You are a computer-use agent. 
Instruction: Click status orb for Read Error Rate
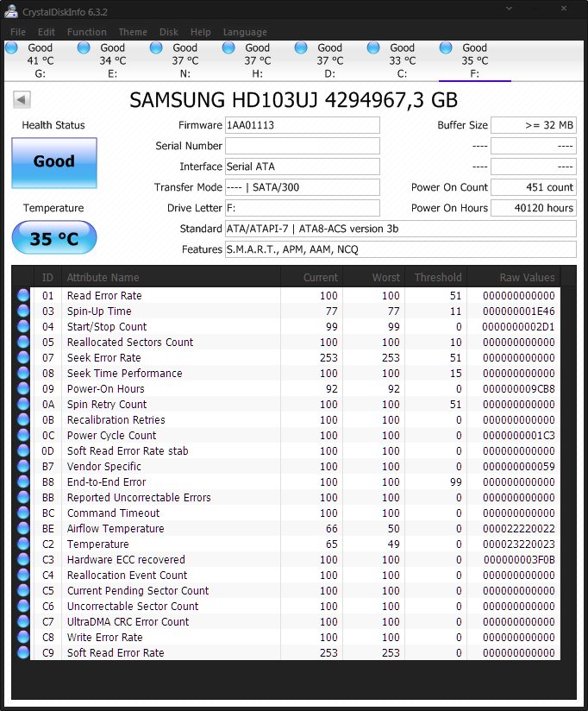(x=23, y=296)
